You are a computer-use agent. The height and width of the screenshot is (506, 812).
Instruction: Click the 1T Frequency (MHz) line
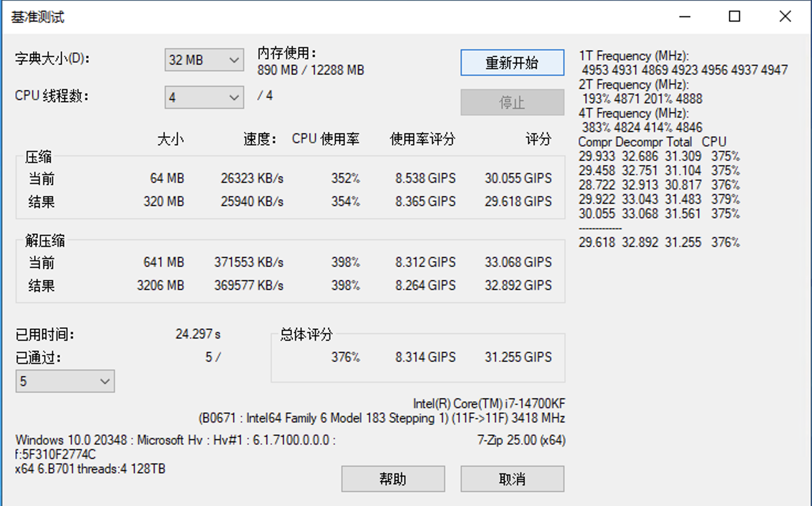pos(634,56)
